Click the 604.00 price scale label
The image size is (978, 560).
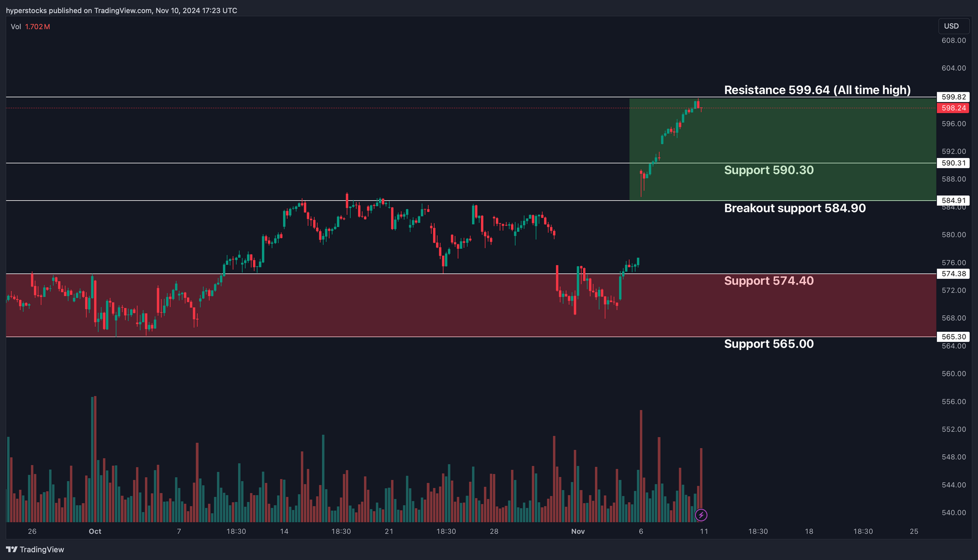(954, 68)
